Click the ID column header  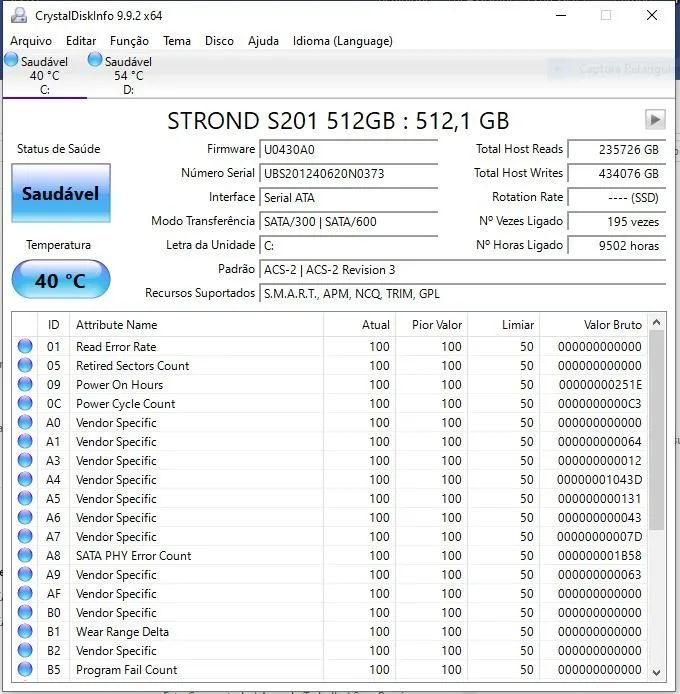pyautogui.click(x=53, y=324)
